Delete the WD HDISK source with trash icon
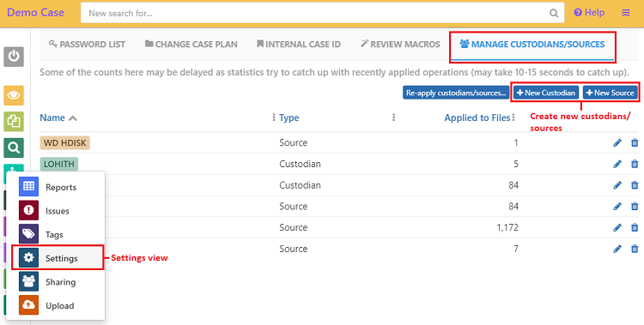This screenshot has width=644, height=325. pyautogui.click(x=635, y=143)
